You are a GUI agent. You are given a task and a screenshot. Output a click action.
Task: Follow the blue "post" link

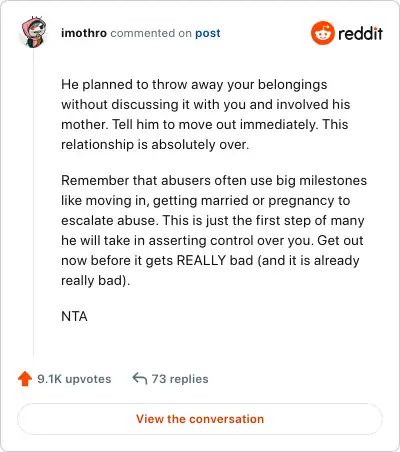(208, 33)
